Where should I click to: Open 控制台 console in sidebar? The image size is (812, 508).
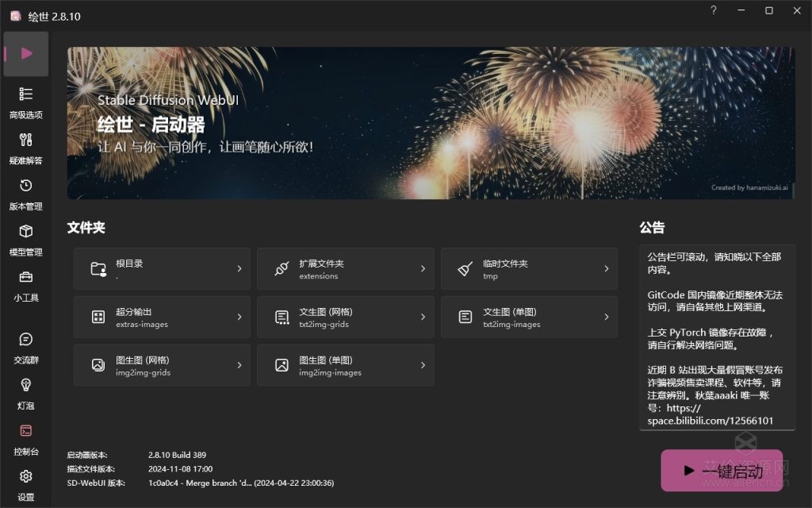(26, 440)
